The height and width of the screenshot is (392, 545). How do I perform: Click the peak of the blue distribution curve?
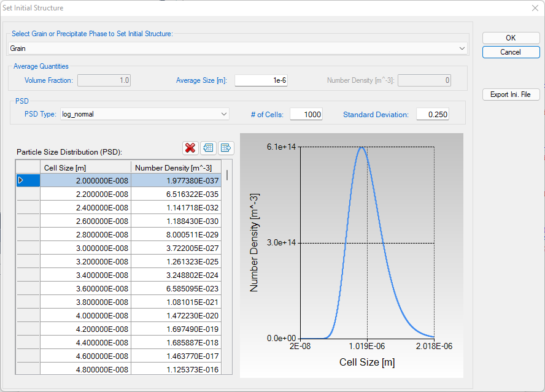tap(363, 147)
